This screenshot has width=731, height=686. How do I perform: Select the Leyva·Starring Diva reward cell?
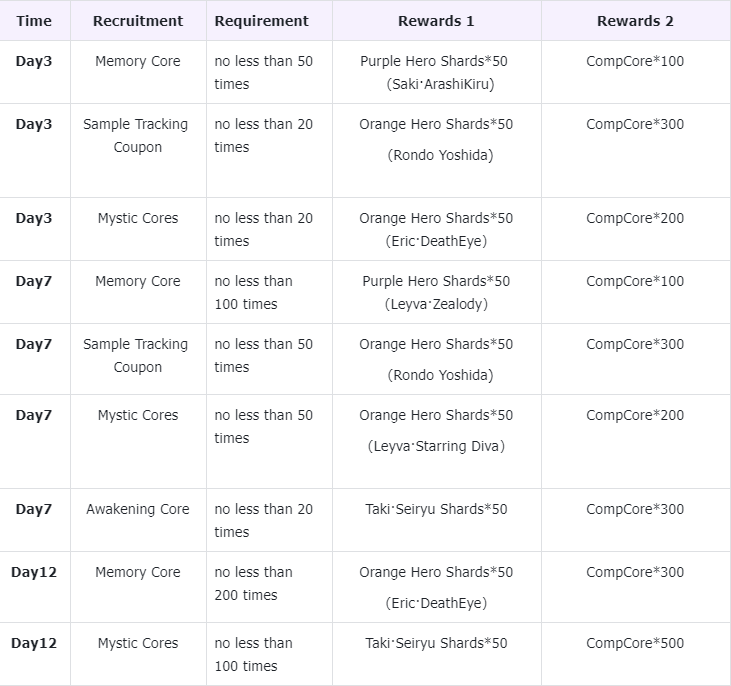click(x=436, y=430)
